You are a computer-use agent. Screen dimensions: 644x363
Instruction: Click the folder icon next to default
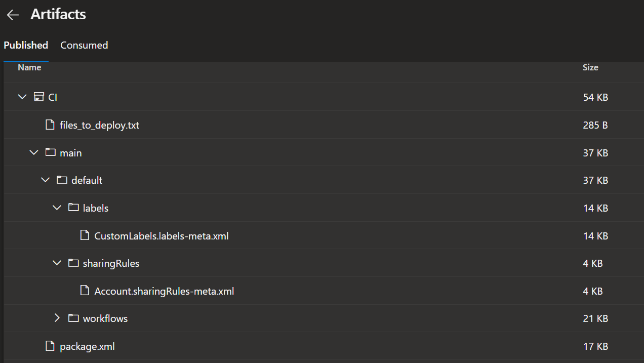61,180
